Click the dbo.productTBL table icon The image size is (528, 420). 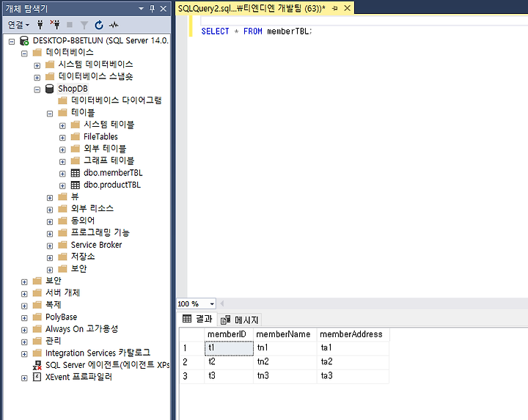pyautogui.click(x=75, y=185)
